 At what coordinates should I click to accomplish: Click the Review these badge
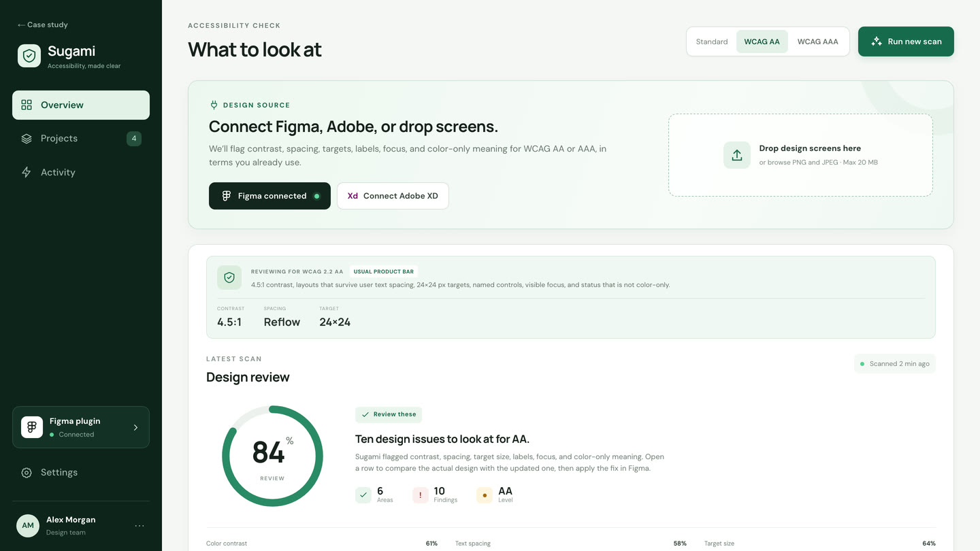tap(389, 414)
